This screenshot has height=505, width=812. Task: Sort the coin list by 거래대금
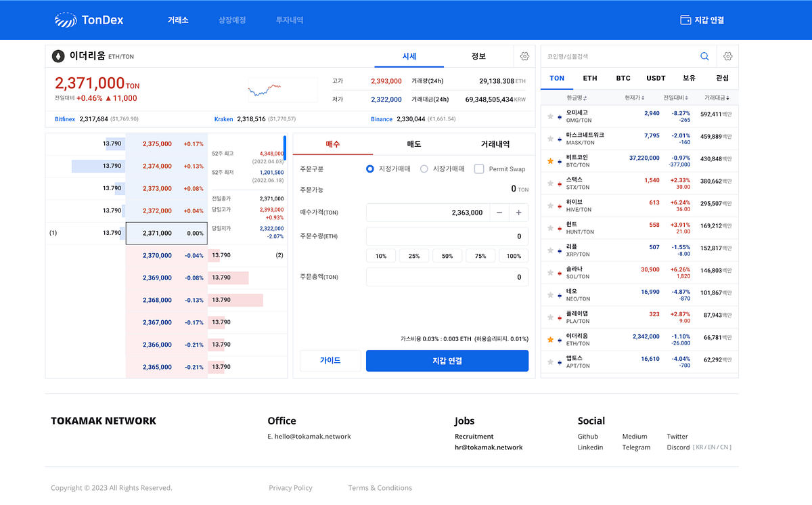pyautogui.click(x=715, y=98)
